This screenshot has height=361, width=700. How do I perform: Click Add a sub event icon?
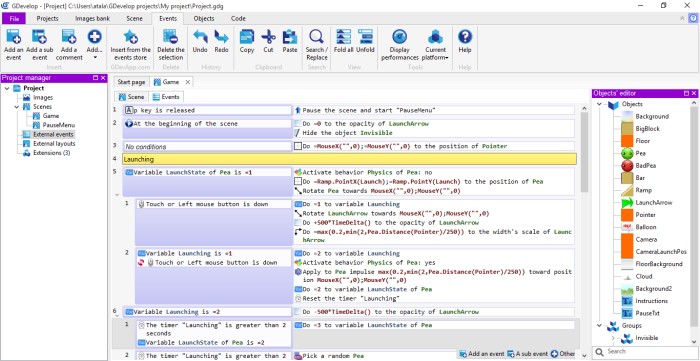pyautogui.click(x=39, y=37)
